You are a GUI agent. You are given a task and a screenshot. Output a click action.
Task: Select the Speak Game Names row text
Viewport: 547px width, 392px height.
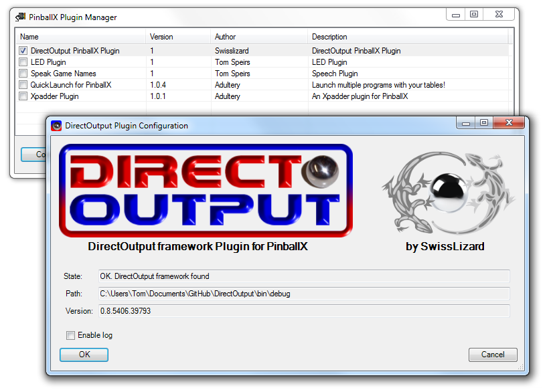pos(63,74)
